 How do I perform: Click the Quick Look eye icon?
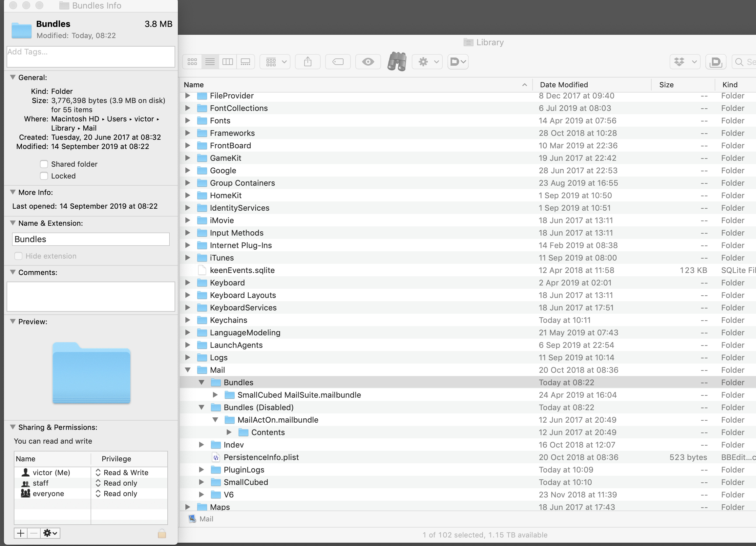click(368, 62)
